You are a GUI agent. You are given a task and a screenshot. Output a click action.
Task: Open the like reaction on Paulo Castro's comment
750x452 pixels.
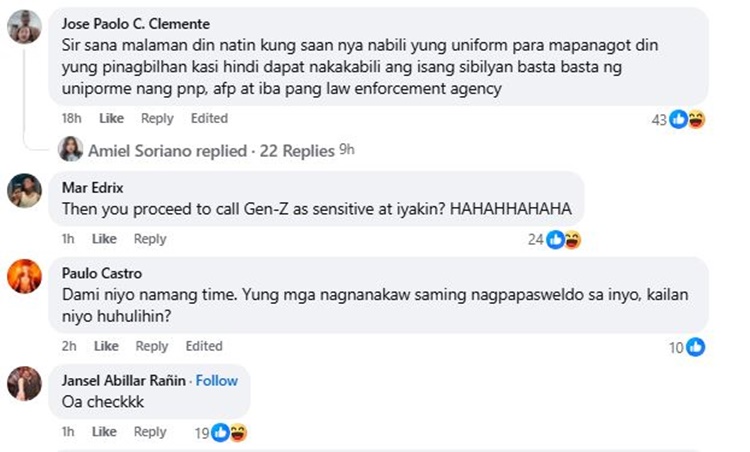695,347
